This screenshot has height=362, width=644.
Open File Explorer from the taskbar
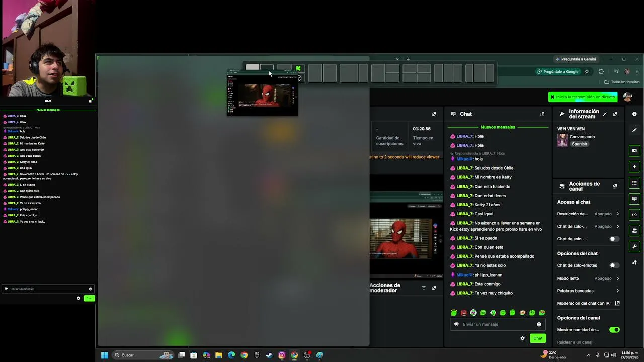coord(219,355)
